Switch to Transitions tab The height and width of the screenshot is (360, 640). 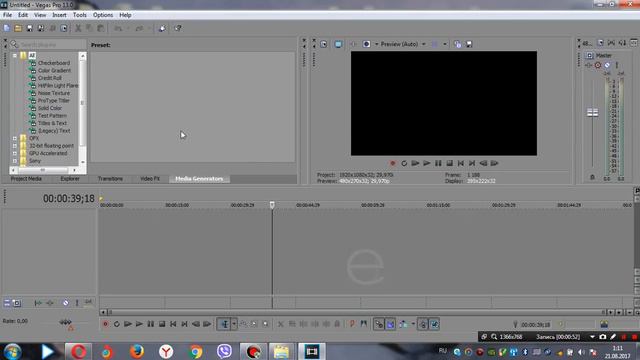[110, 179]
